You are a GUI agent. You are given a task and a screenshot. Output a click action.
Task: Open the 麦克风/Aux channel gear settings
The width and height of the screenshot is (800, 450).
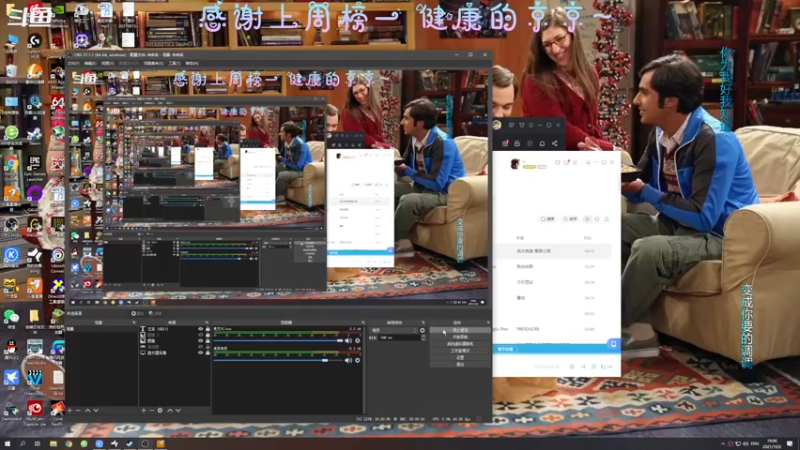coord(358,340)
